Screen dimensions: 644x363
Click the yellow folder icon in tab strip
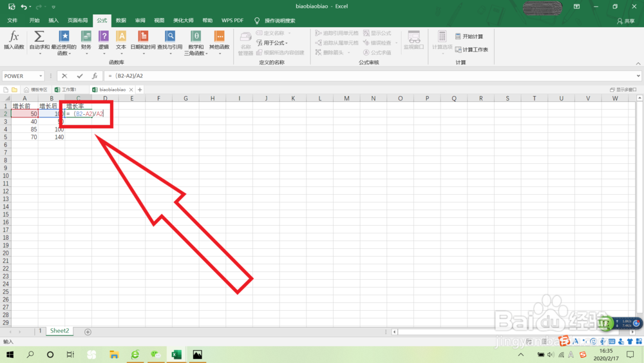click(14, 90)
